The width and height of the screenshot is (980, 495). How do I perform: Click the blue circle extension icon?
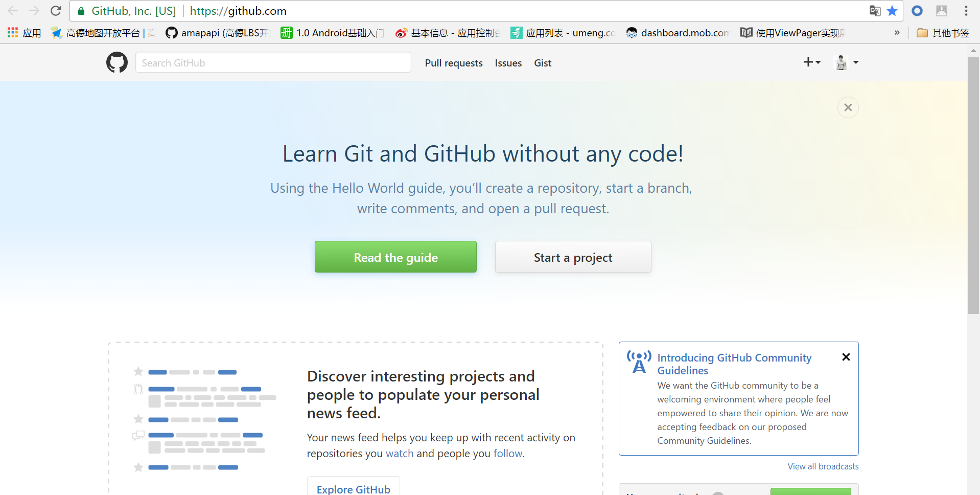(x=917, y=11)
